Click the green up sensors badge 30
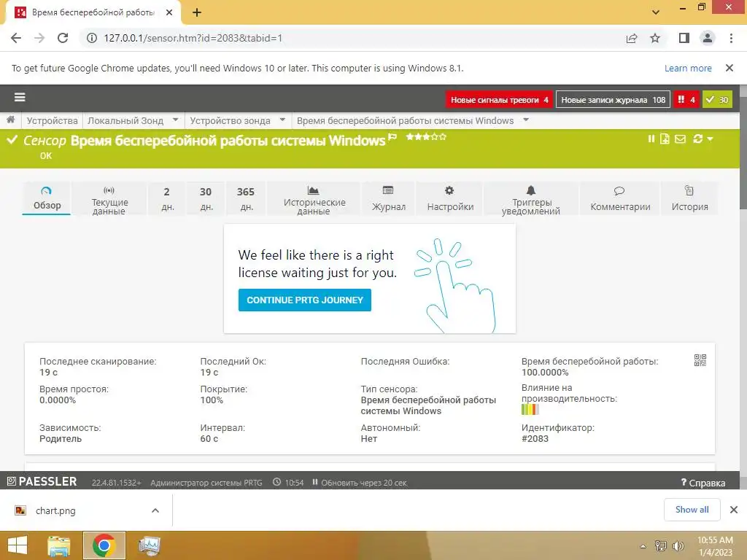 [x=717, y=99]
